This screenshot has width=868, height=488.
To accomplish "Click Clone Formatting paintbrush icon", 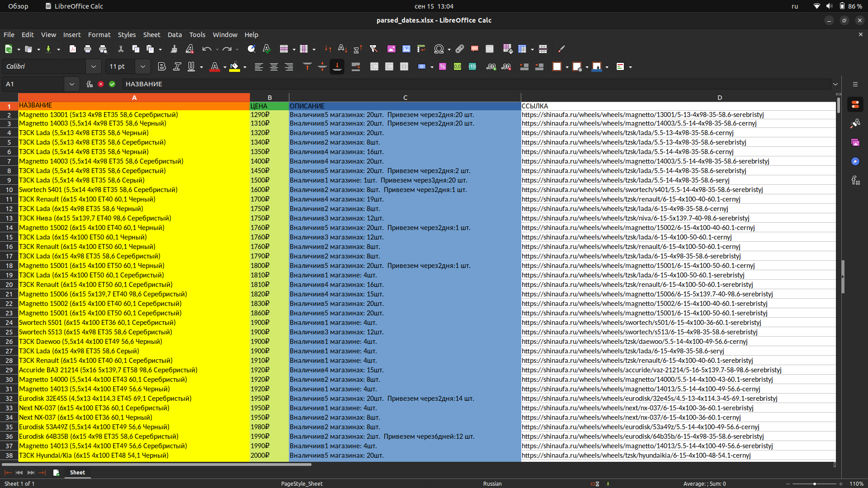I will coord(174,49).
